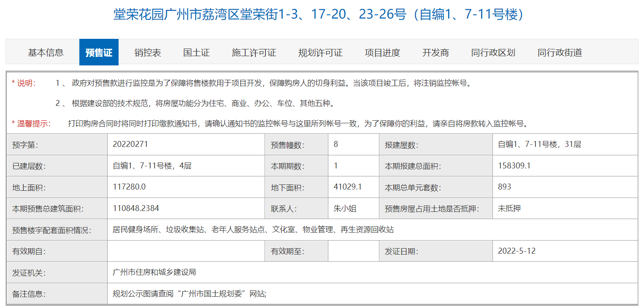Select presale building area 110848.2384

coord(136,209)
